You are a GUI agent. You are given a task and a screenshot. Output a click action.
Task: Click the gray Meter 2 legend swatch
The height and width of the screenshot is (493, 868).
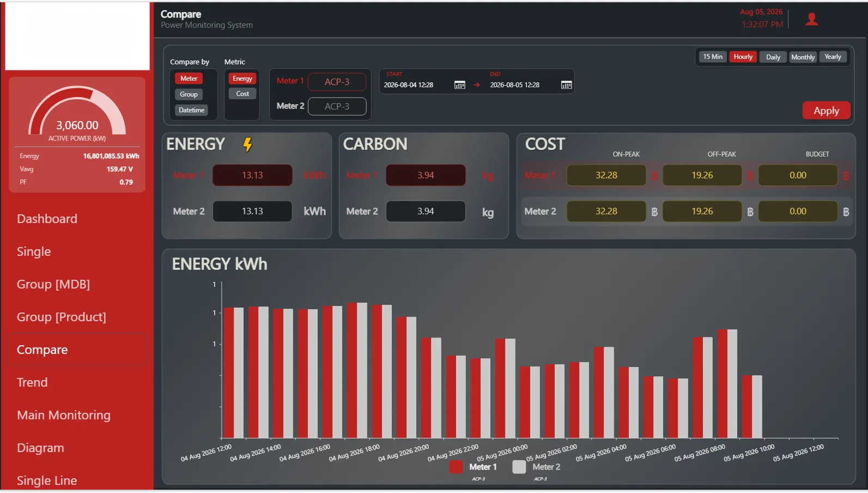point(519,467)
